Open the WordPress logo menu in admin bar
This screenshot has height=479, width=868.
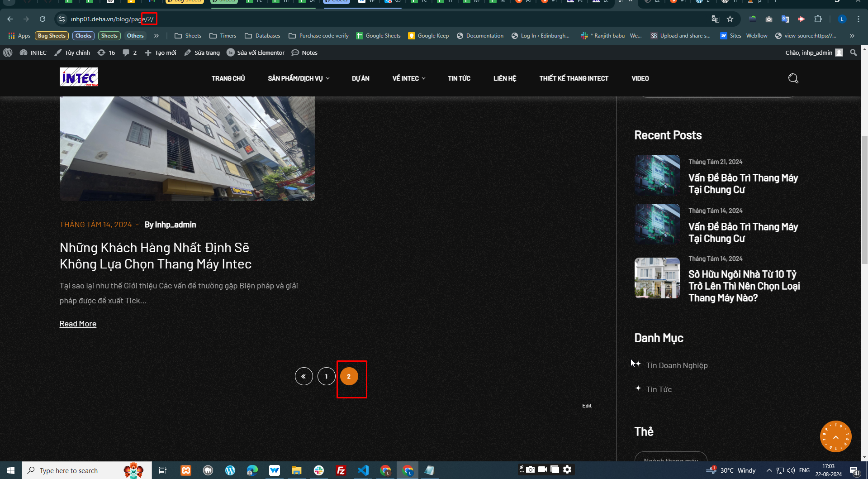[8, 53]
